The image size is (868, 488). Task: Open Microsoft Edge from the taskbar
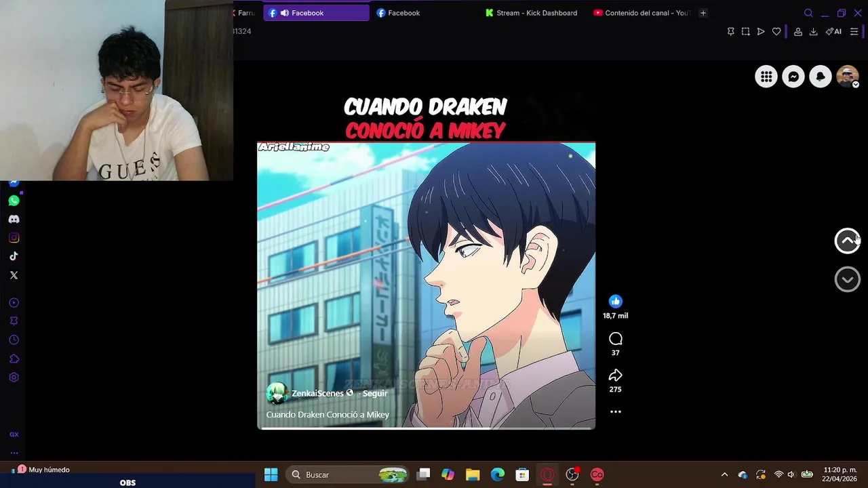point(498,474)
